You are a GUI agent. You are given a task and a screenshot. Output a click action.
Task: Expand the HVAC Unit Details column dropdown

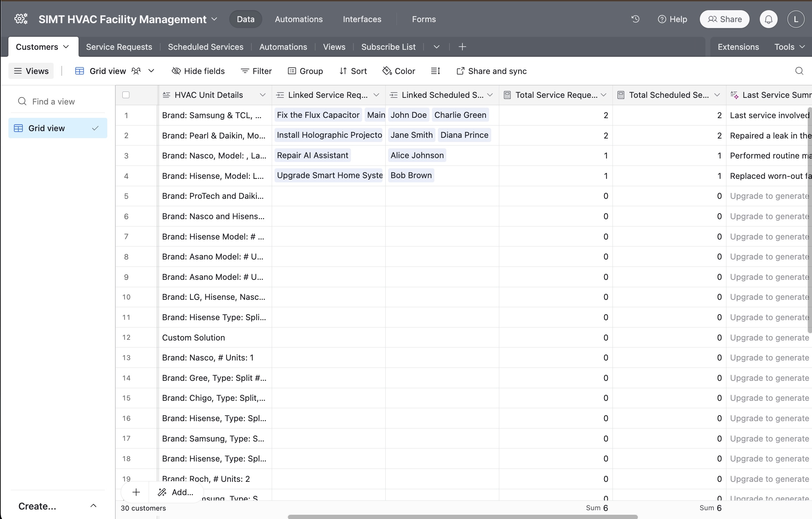pyautogui.click(x=262, y=95)
